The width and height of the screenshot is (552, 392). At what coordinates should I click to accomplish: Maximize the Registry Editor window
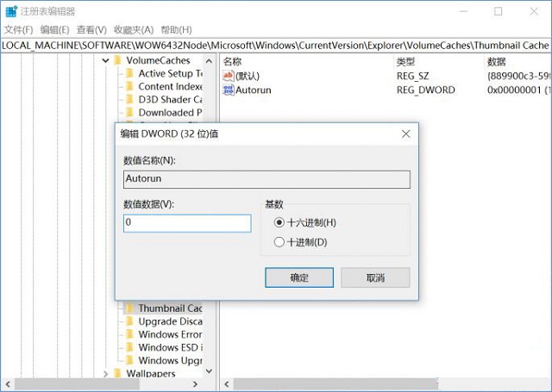click(499, 11)
